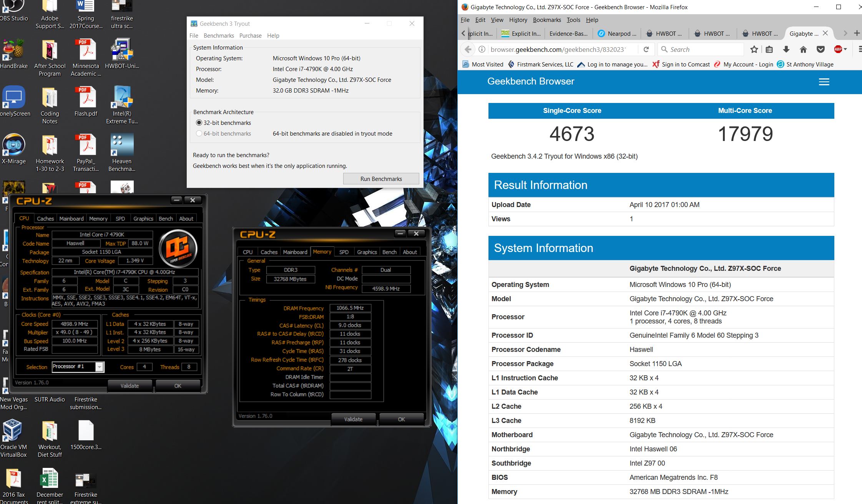
Task: Open the 1500core.3... file icon
Action: click(86, 435)
